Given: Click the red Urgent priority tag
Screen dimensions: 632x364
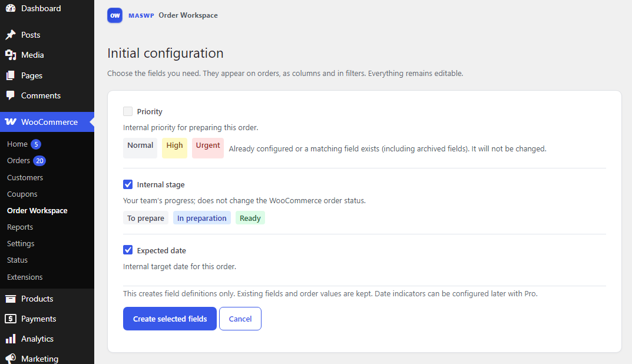Looking at the screenshot, I should pyautogui.click(x=208, y=148).
